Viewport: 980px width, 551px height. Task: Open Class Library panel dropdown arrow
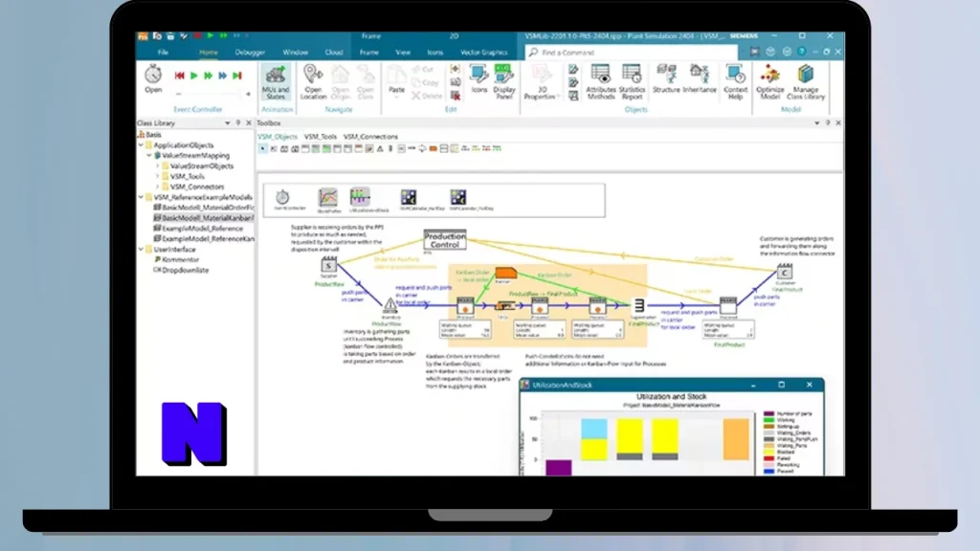coord(227,123)
